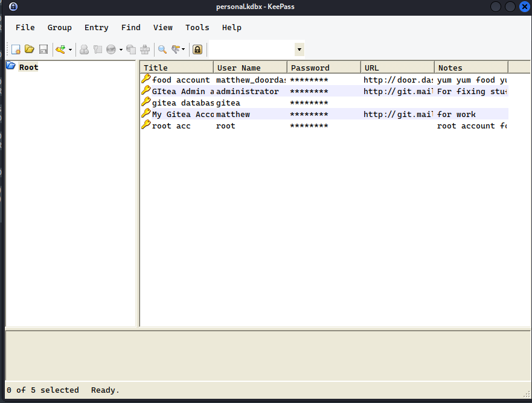Click the note 'for work'
532x403 pixels.
coord(457,115)
